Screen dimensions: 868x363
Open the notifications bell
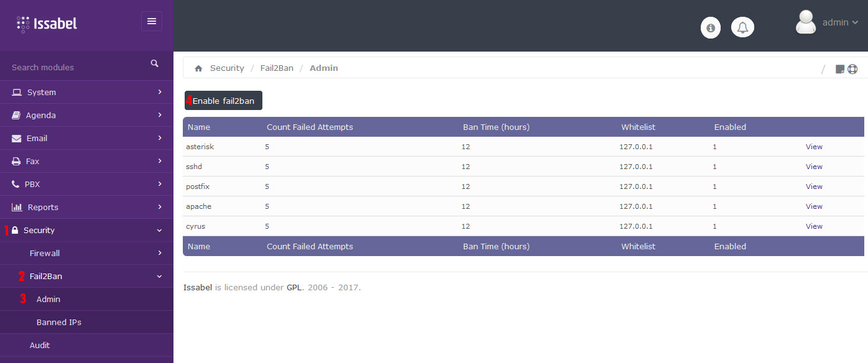(742, 27)
